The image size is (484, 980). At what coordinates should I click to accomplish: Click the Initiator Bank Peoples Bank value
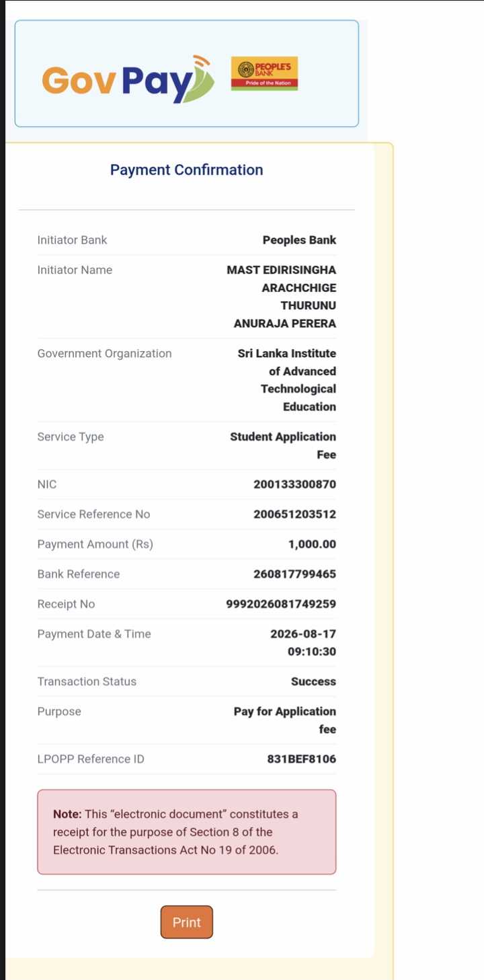(x=299, y=240)
